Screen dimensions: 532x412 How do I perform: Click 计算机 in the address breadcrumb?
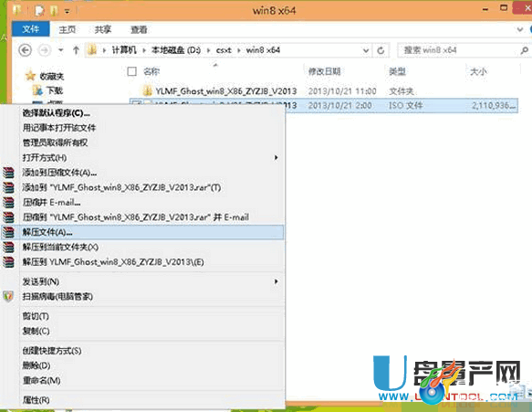click(x=124, y=50)
